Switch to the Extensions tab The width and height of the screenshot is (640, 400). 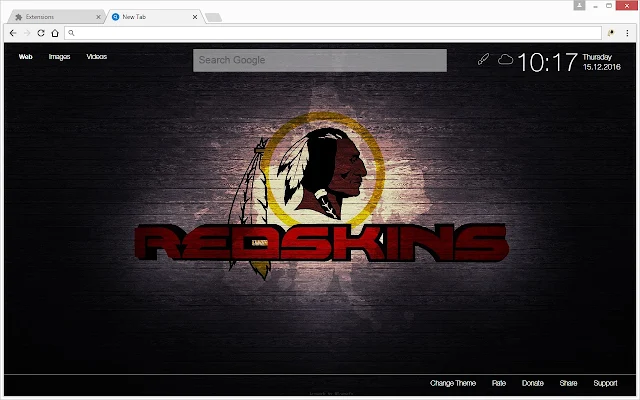[x=56, y=17]
